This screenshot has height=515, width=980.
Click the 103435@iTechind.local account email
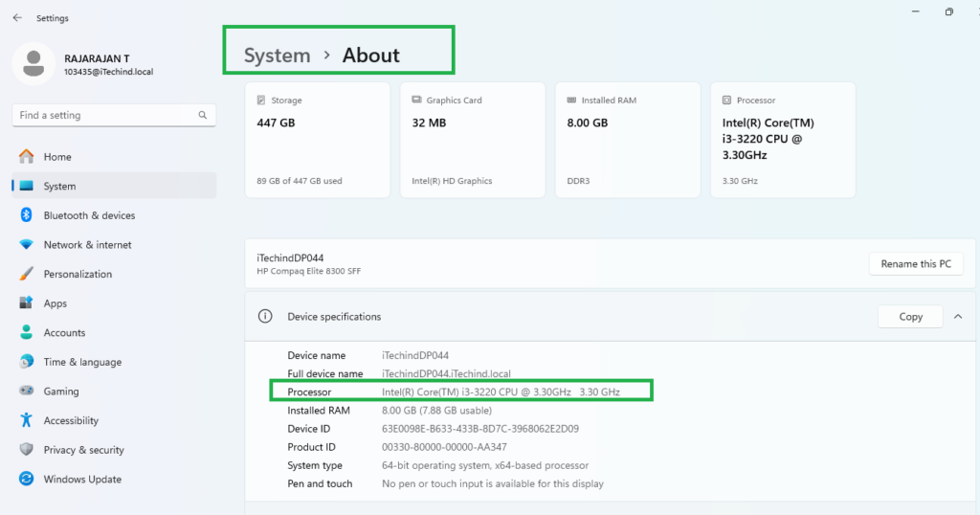pyautogui.click(x=109, y=72)
